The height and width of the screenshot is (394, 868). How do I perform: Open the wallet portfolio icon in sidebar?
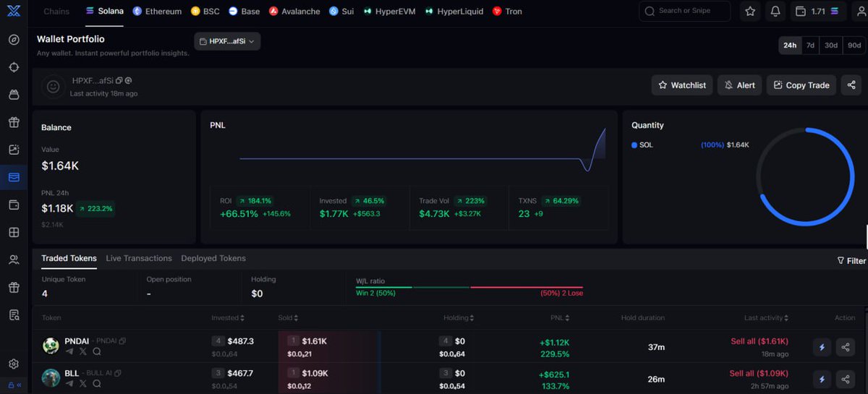pos(14,177)
